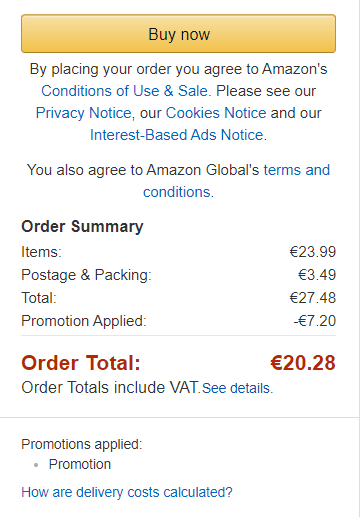
Task: Click the red Order Total label
Action: (81, 363)
